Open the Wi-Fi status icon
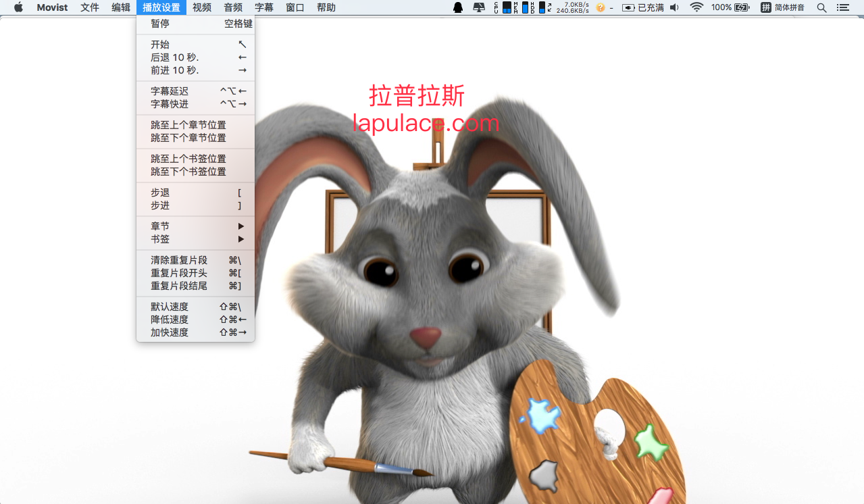864x504 pixels. tap(696, 7)
